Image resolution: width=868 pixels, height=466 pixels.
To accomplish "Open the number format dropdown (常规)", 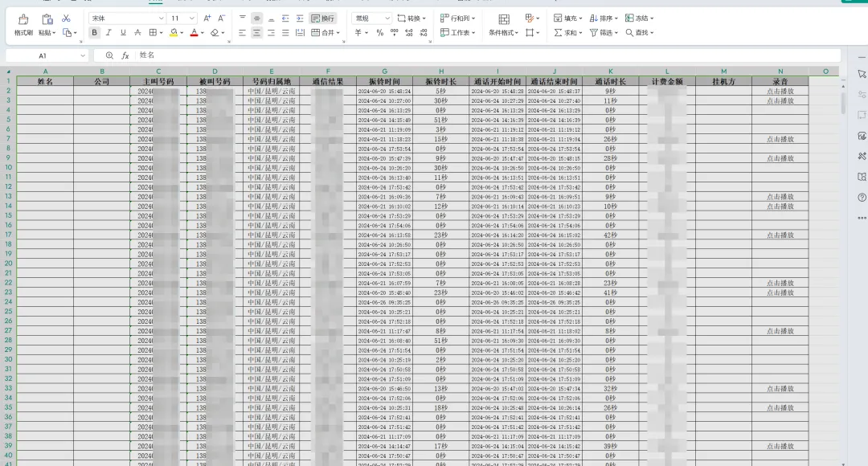I will [x=371, y=18].
